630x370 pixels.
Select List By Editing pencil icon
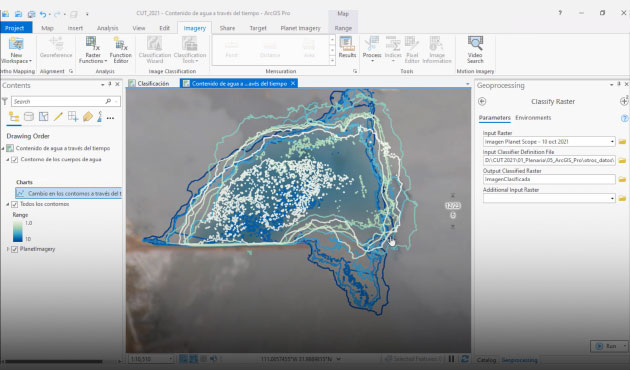(x=58, y=117)
